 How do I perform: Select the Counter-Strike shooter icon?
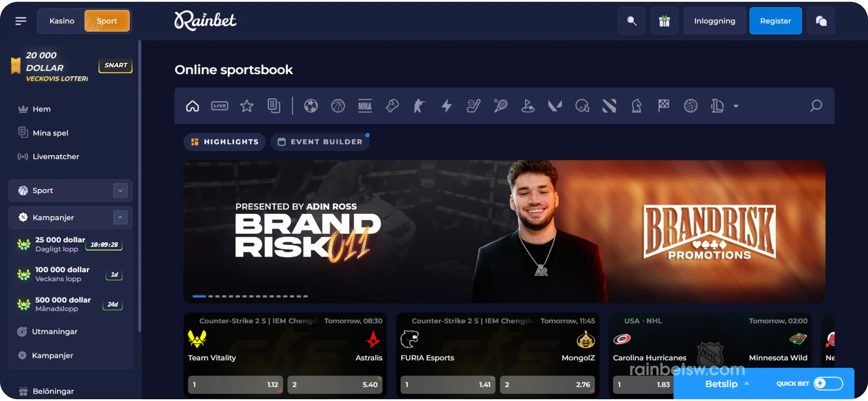tap(419, 106)
